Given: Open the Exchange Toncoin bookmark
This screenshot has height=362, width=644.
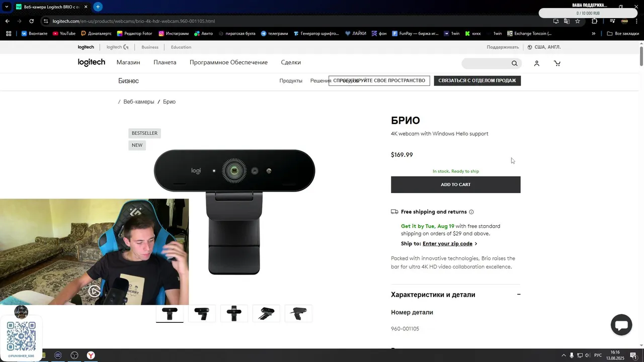Looking at the screenshot, I should 529,34.
